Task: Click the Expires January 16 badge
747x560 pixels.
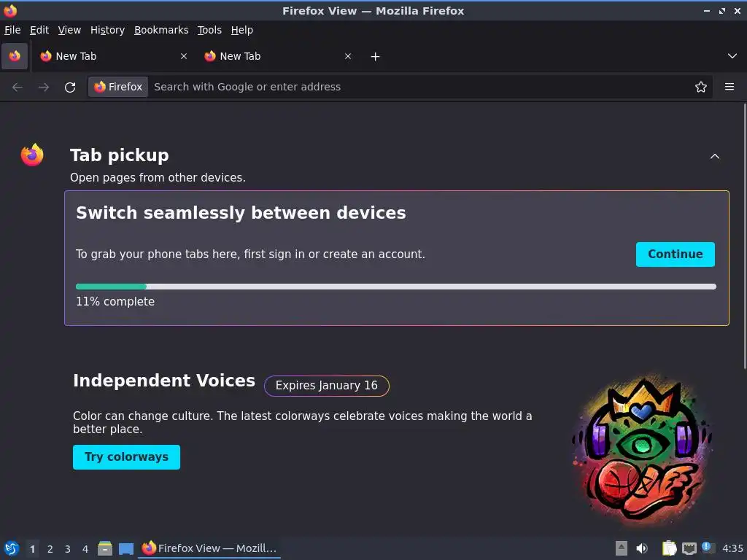Action: [x=327, y=386]
